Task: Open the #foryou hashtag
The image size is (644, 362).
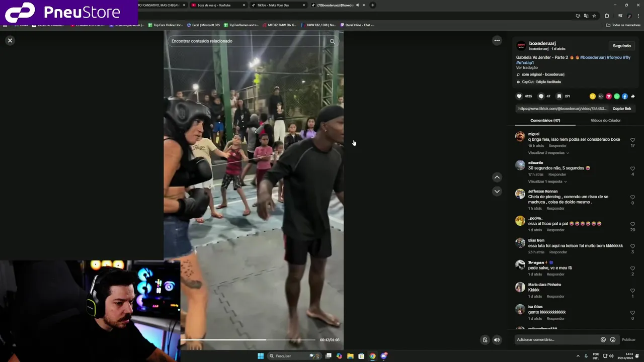Action: coord(614,57)
